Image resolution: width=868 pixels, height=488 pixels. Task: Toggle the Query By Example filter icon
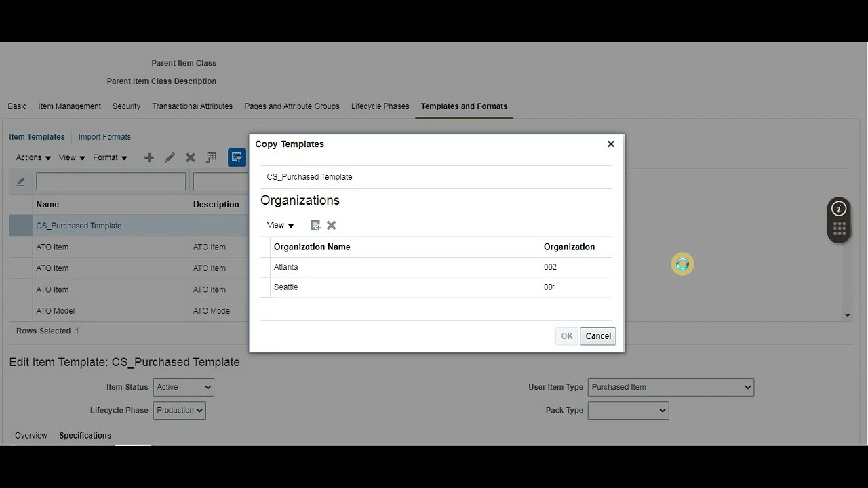pos(237,157)
